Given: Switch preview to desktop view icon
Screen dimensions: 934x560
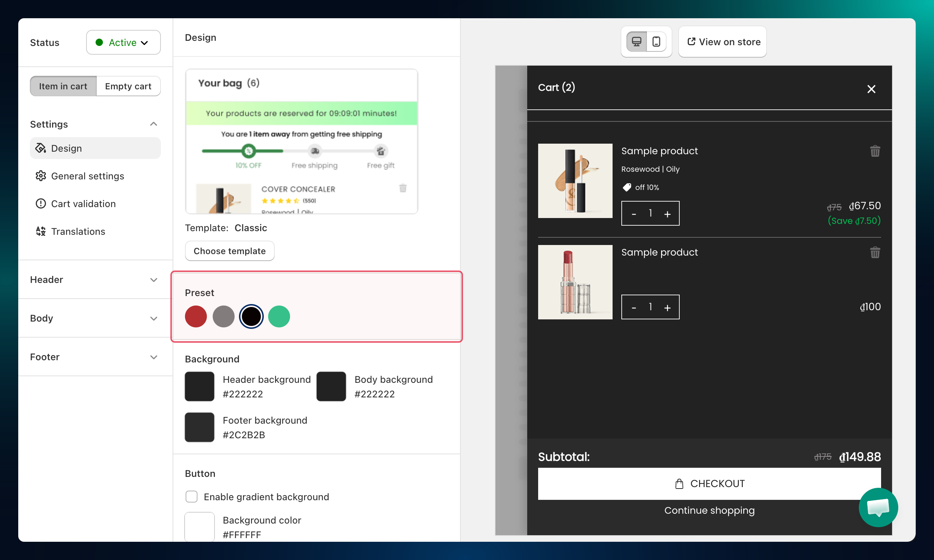Looking at the screenshot, I should [637, 42].
